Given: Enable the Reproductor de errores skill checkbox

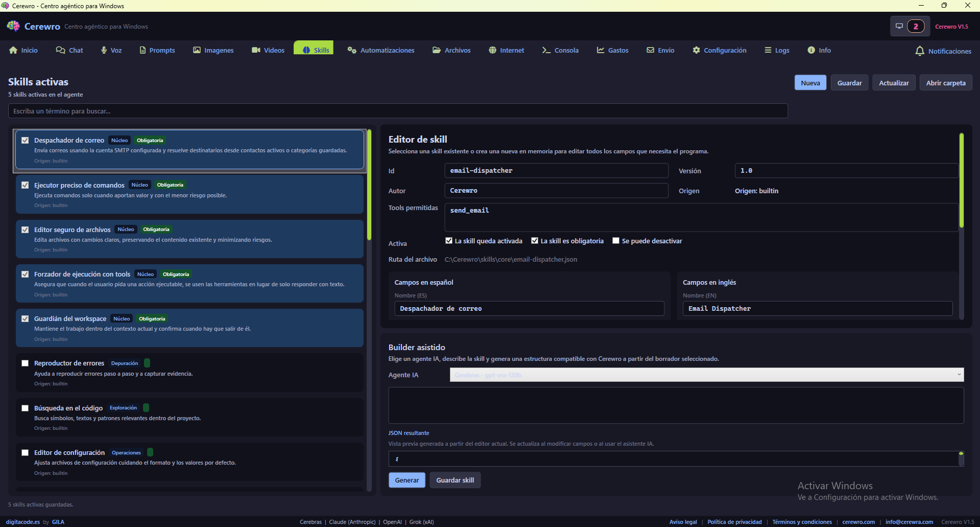Looking at the screenshot, I should click(x=25, y=363).
